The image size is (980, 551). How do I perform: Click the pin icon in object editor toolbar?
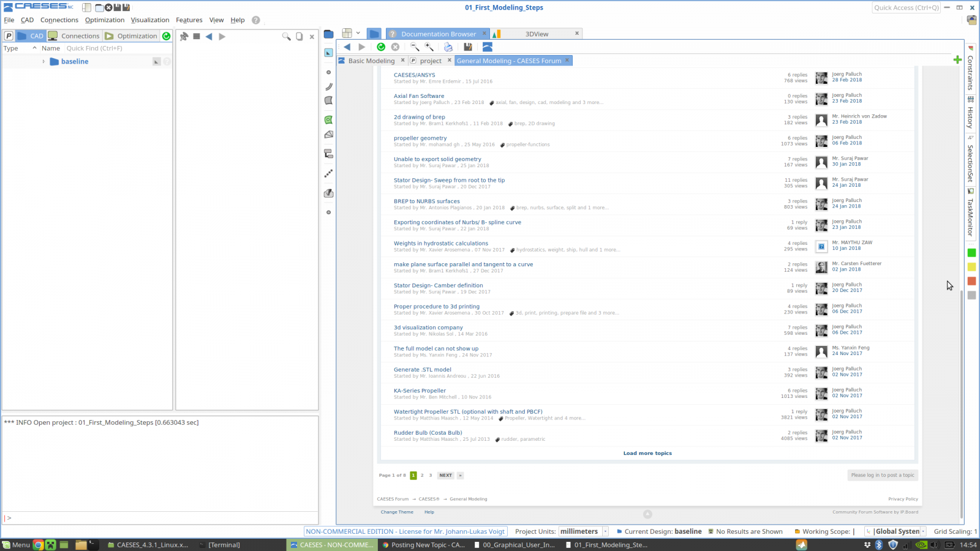pos(184,37)
